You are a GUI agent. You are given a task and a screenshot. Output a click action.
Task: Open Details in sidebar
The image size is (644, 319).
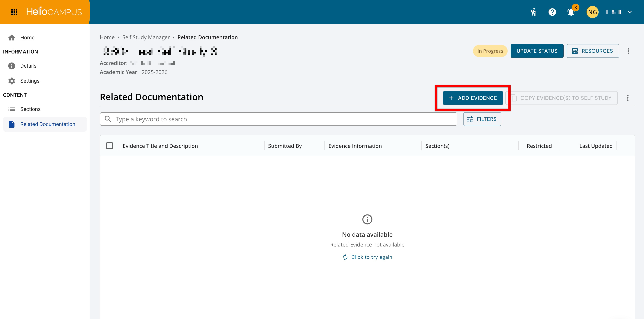click(45, 66)
